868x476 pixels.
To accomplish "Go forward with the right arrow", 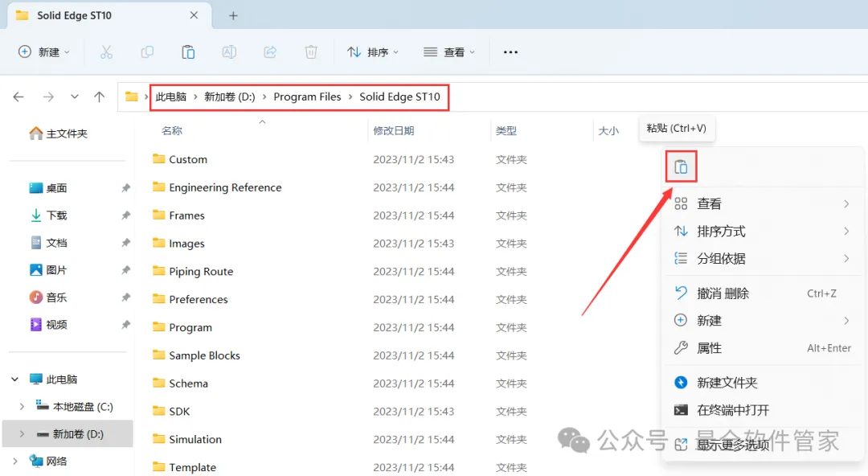I will point(48,97).
